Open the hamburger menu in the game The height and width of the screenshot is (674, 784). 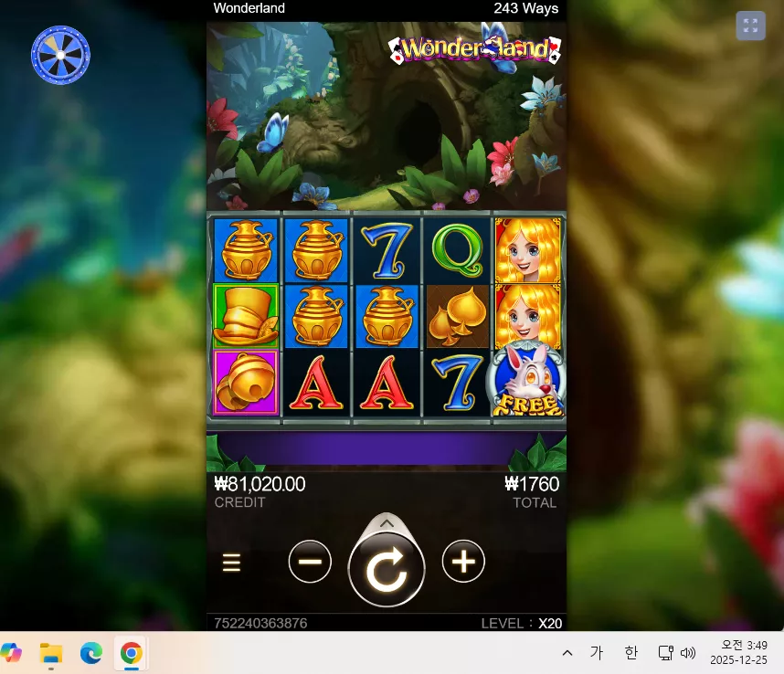[231, 563]
